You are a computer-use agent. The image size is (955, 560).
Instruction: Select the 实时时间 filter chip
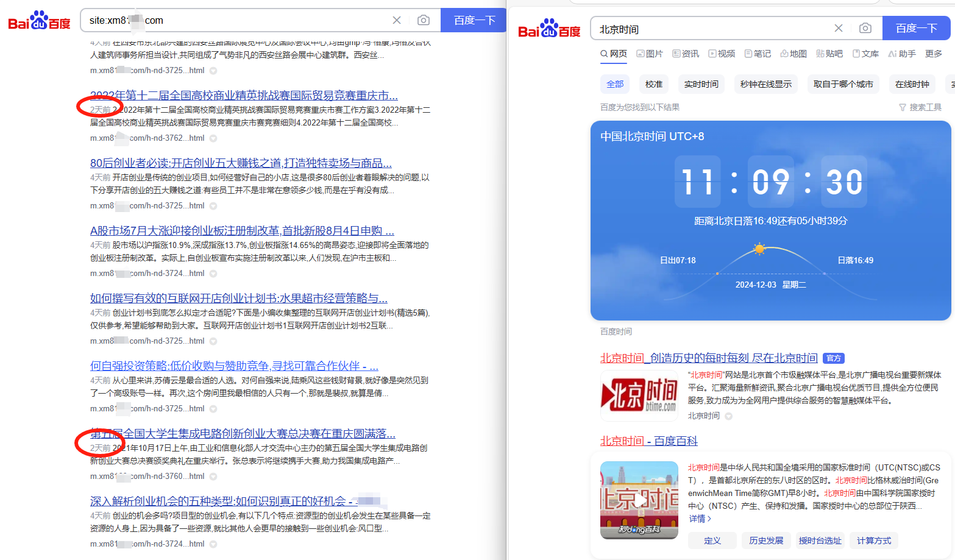pyautogui.click(x=701, y=84)
